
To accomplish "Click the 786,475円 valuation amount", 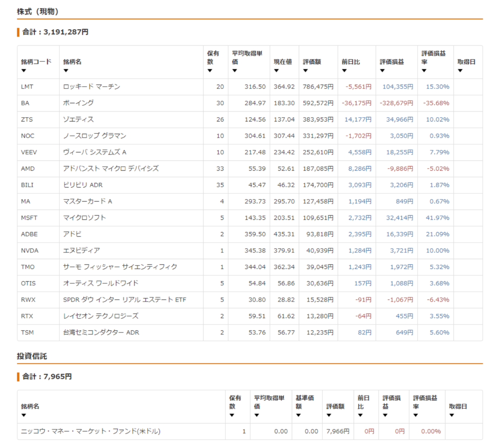I will click(x=318, y=87).
